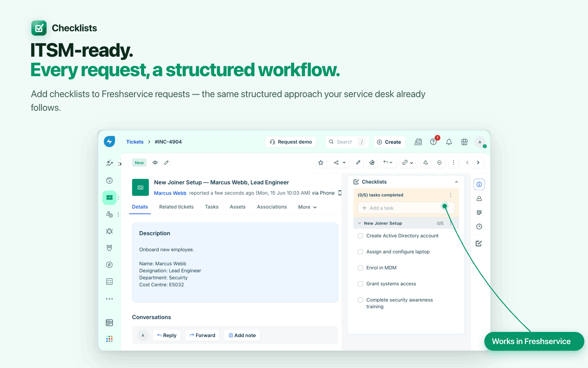Open the help question mark icon with badge

pyautogui.click(x=434, y=142)
